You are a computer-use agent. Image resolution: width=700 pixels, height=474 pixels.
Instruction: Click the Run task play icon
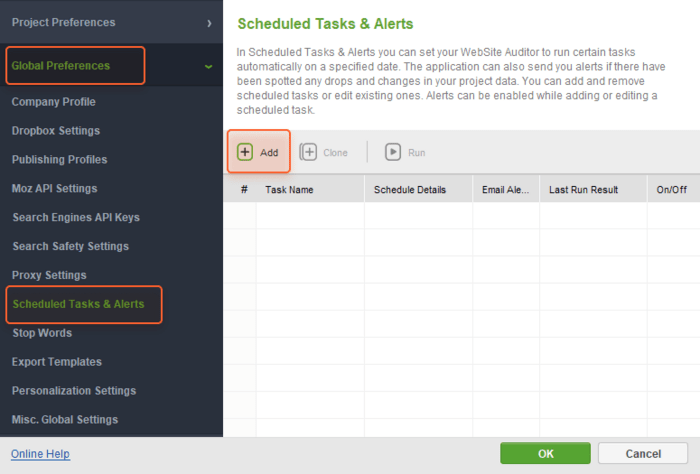pyautogui.click(x=393, y=152)
